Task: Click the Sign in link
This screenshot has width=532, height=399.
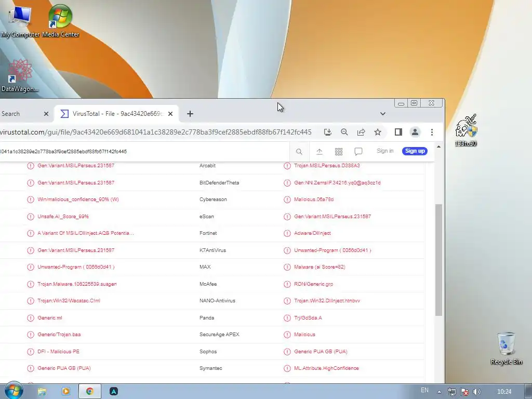Action: pos(385,151)
